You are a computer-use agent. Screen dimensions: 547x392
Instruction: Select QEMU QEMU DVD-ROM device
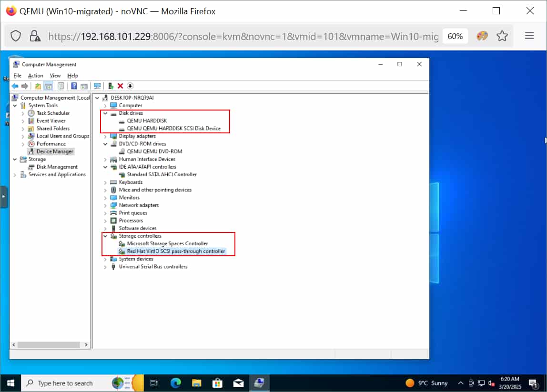point(154,151)
